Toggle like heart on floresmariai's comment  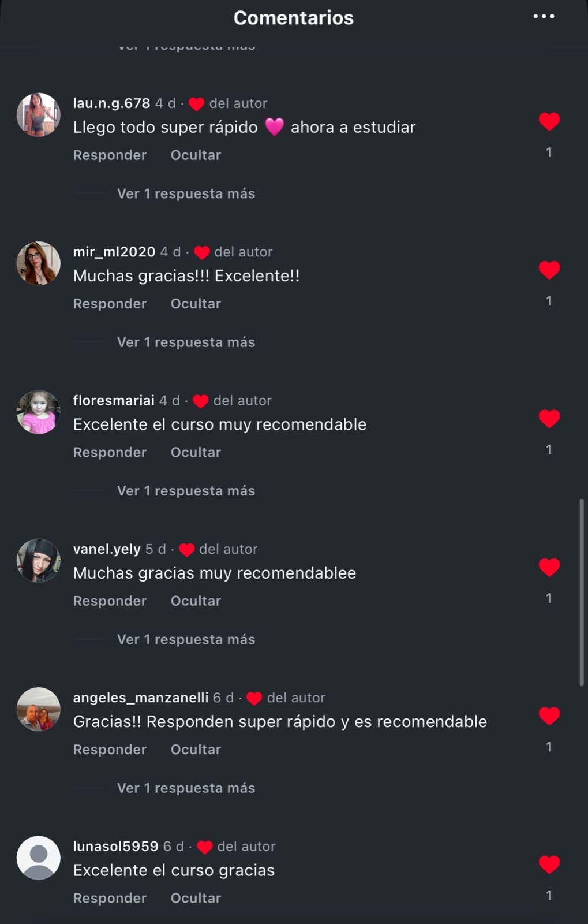point(549,419)
